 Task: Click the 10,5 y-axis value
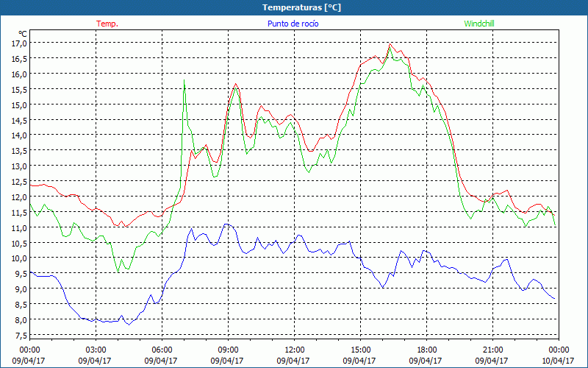pos(21,243)
